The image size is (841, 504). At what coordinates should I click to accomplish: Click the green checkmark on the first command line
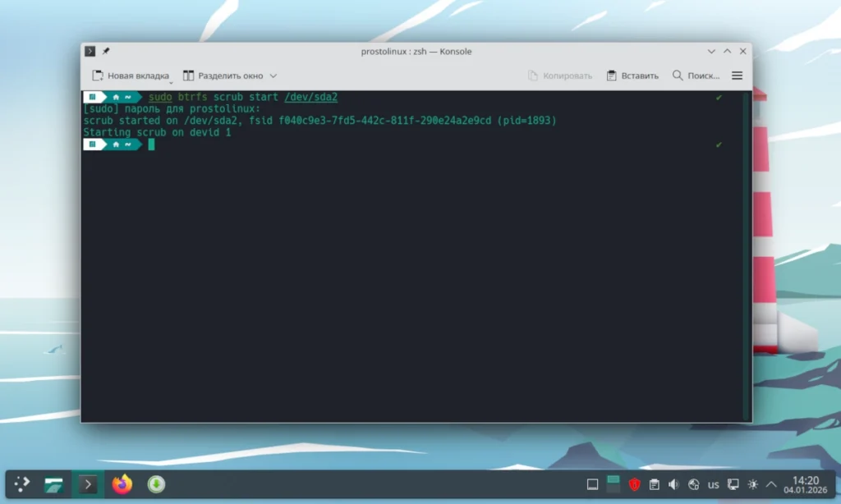719,98
